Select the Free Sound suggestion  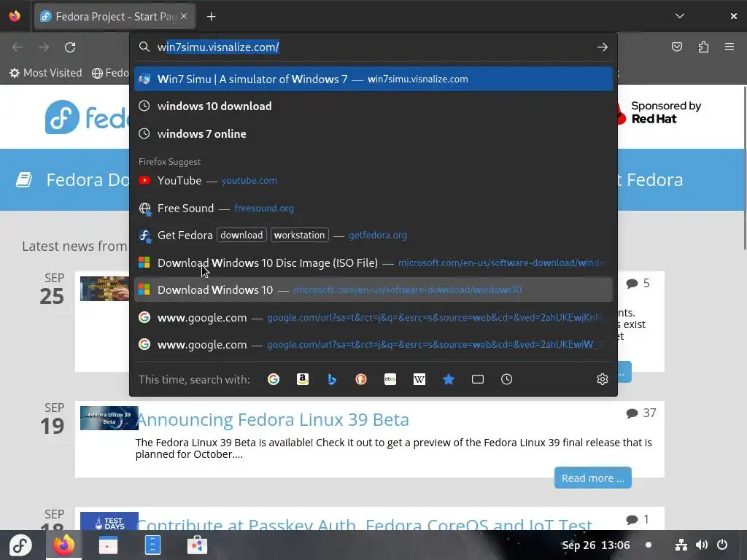[x=373, y=208]
